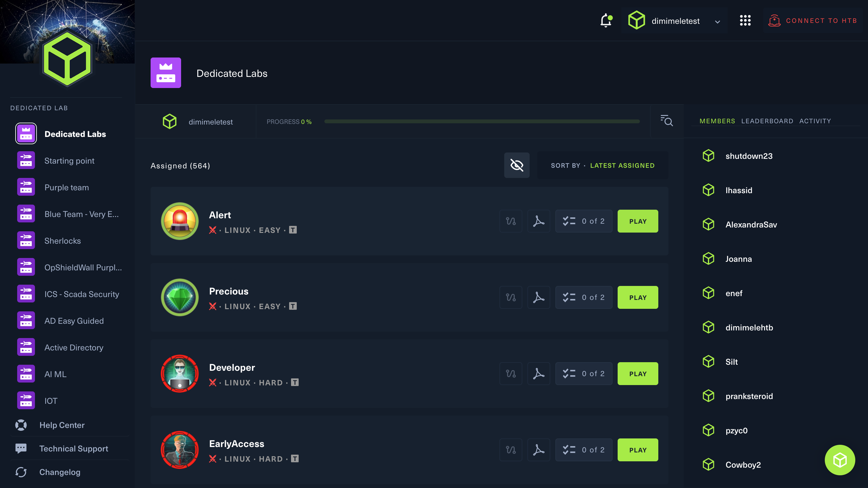Expand EarlyAccess tasks 0 of 2

(x=584, y=450)
